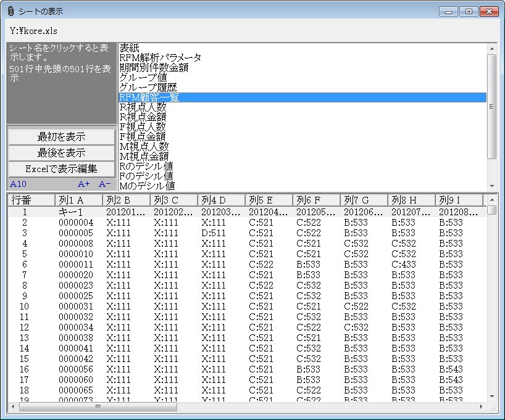This screenshot has width=505, height=420.
Task: Click the 201208... cell in row 1
Action: point(458,212)
